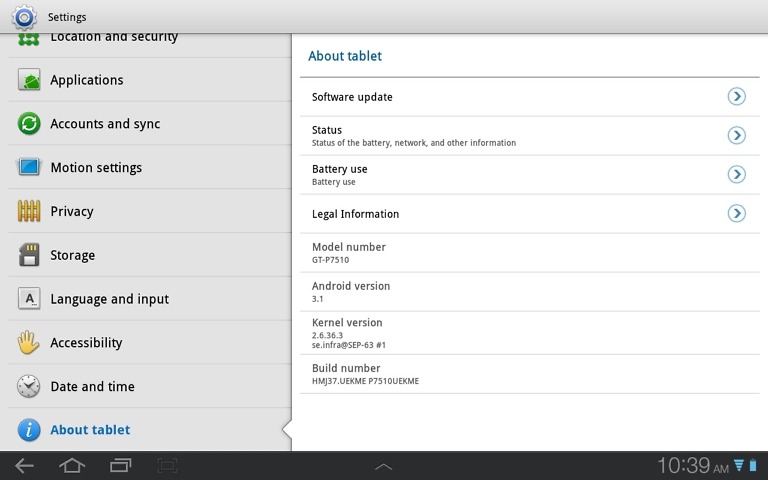Select About tablet in sidebar
The image size is (768, 480).
coord(90,430)
